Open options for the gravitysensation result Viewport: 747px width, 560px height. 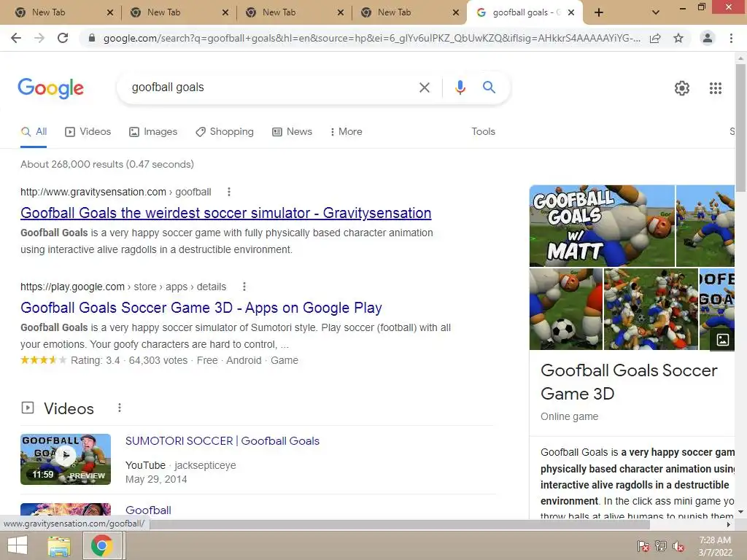point(228,192)
